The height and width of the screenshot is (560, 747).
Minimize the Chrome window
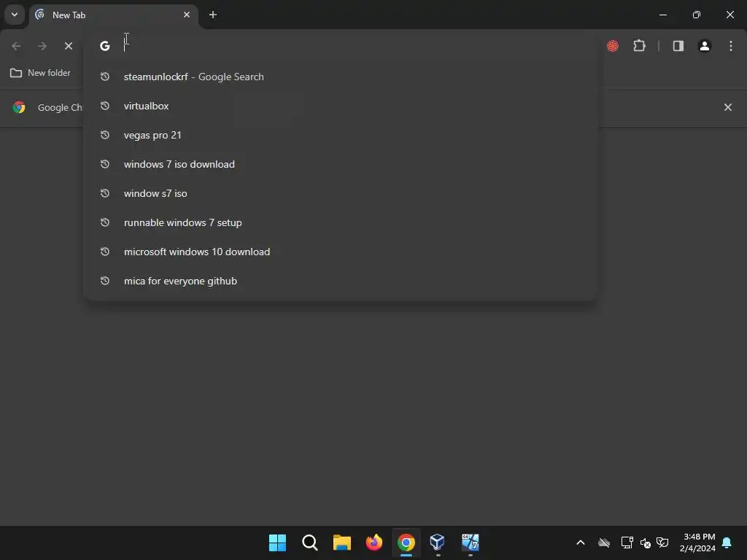(662, 15)
